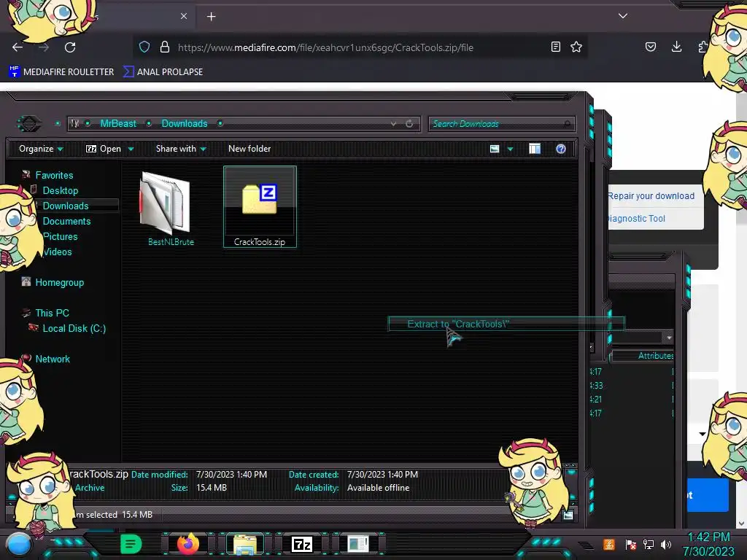Expand the list all tabs chevron
747x560 pixels.
(x=623, y=16)
